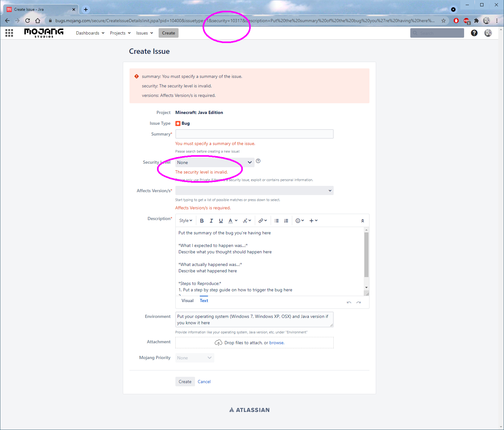Open the Dashboards menu
The image size is (504, 430).
pos(90,33)
